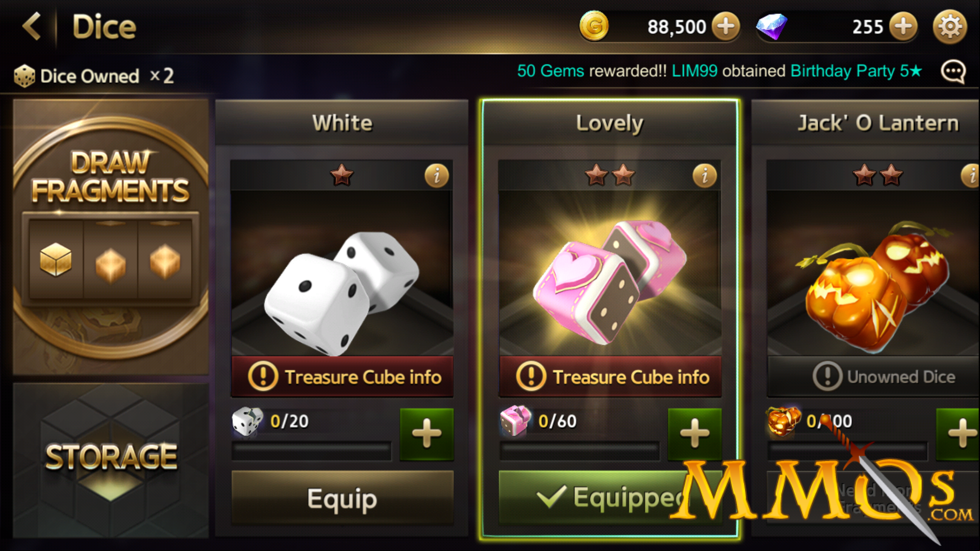Add fragments to Lovely dice
Viewport: 980px width, 551px height.
click(694, 434)
